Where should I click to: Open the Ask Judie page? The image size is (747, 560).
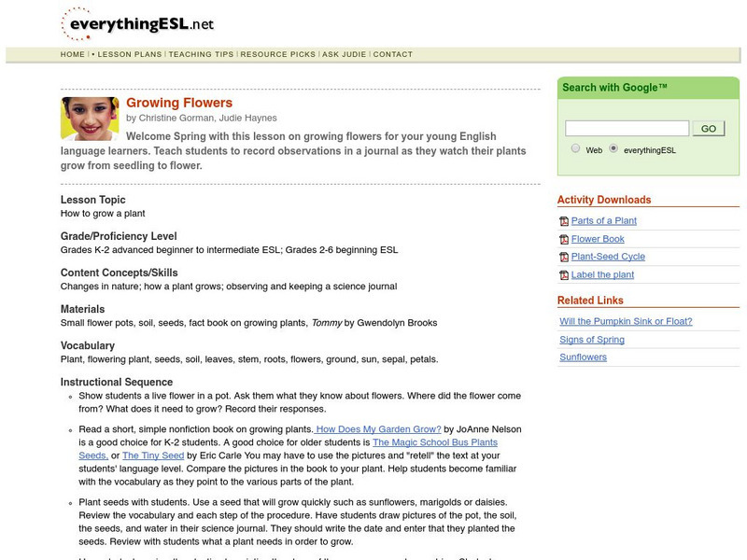point(345,54)
